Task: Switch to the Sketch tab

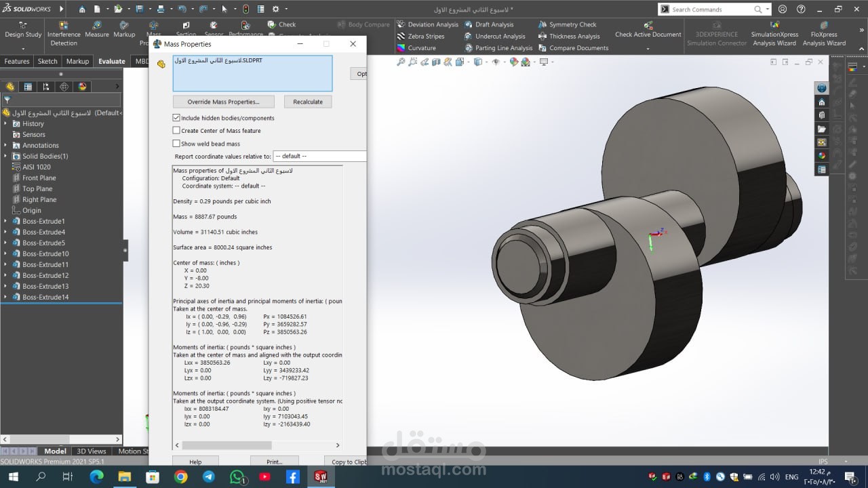Action: pyautogui.click(x=47, y=61)
